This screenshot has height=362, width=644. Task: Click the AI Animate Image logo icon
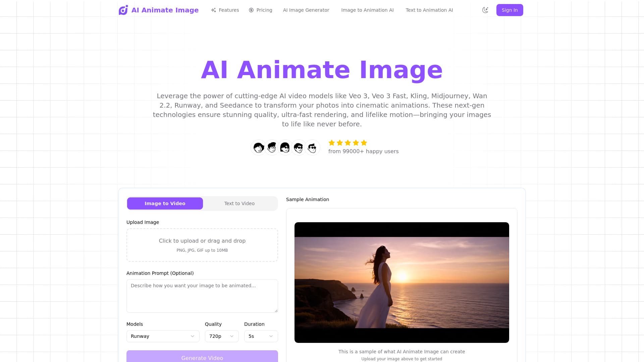coord(123,10)
